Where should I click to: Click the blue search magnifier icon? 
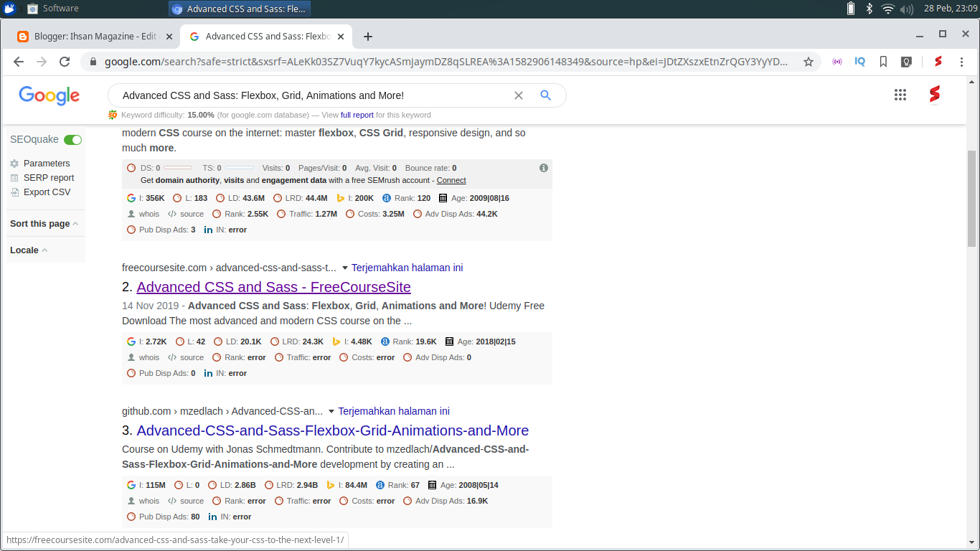545,95
